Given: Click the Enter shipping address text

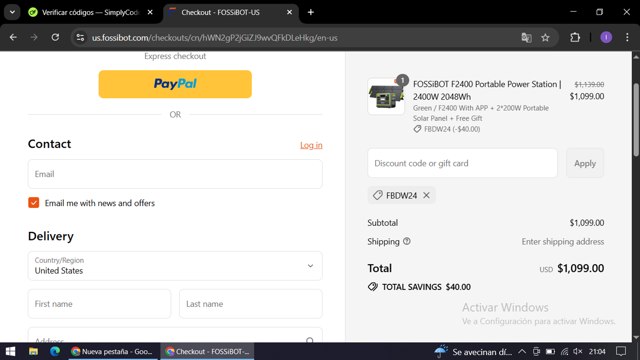Looking at the screenshot, I should tap(562, 242).
